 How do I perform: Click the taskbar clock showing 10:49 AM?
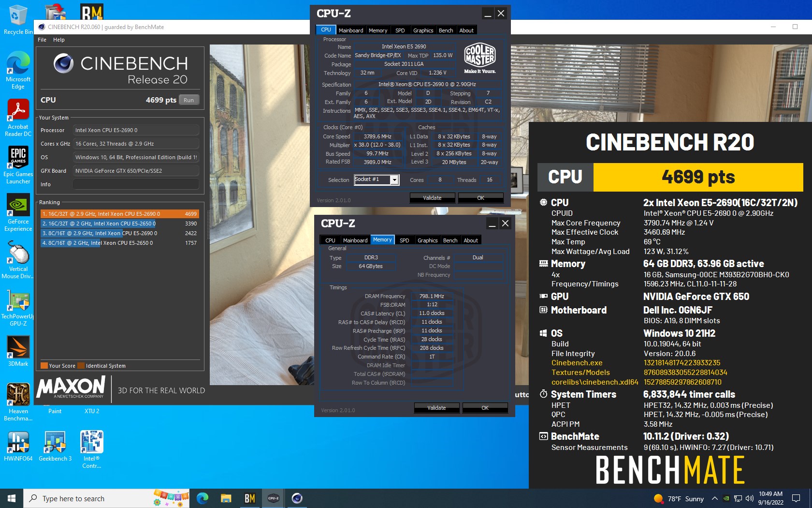(x=770, y=498)
